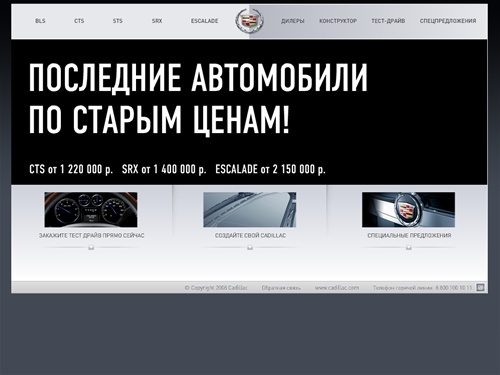Click the car windshield thumbnail
The height and width of the screenshot is (375, 500).
(x=250, y=210)
